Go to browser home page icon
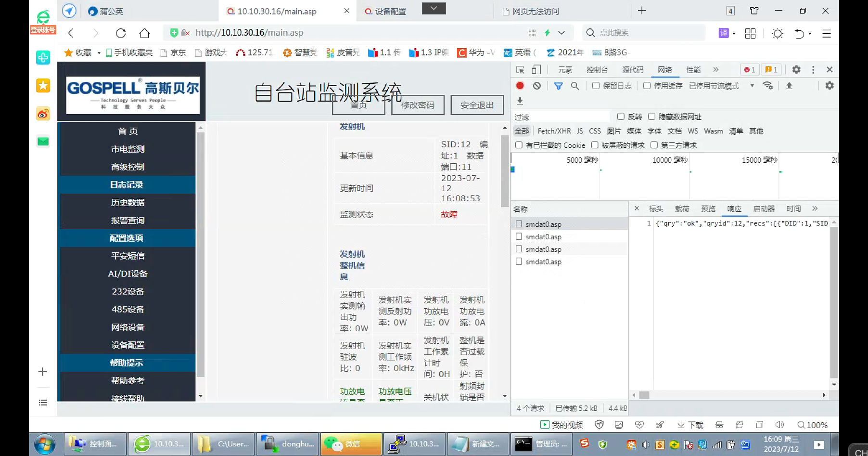This screenshot has width=868, height=456. [144, 33]
